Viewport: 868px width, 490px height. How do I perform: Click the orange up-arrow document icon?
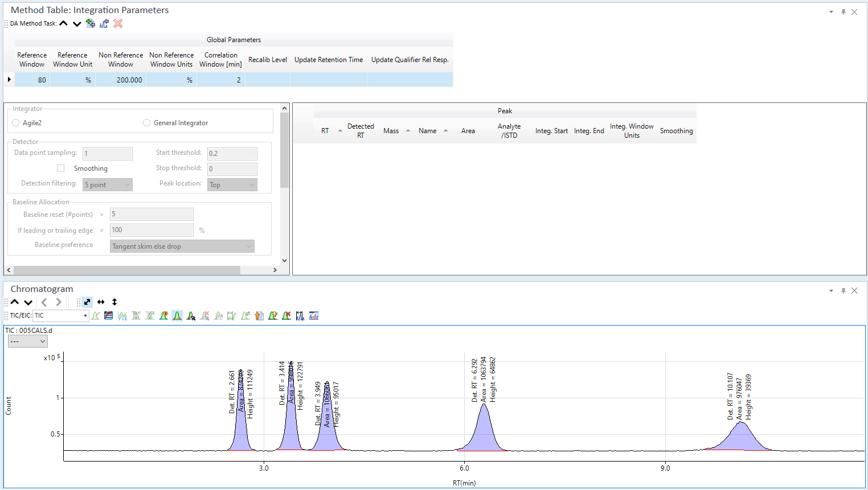259,315
